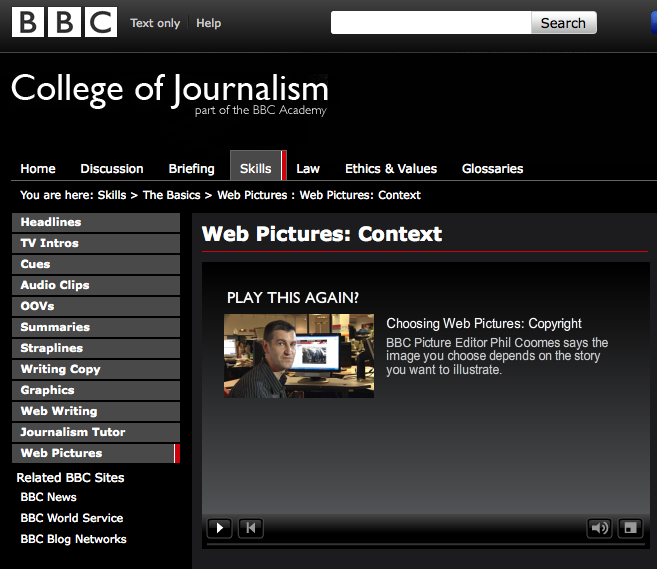The height and width of the screenshot is (569, 657).
Task: Open Journalism Tutor in the sidebar
Action: point(96,432)
